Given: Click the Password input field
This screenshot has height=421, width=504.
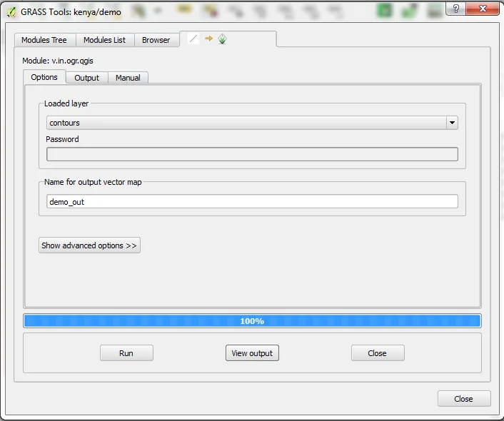Looking at the screenshot, I should tap(252, 154).
